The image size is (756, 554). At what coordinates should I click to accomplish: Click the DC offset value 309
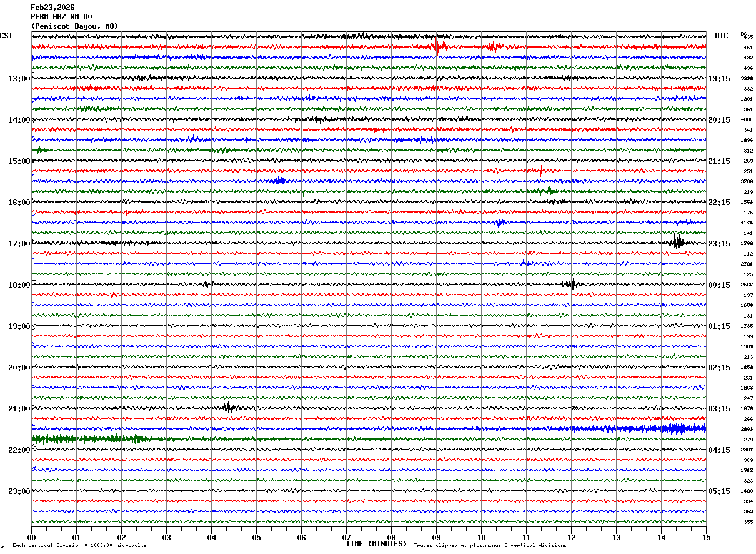point(748,460)
